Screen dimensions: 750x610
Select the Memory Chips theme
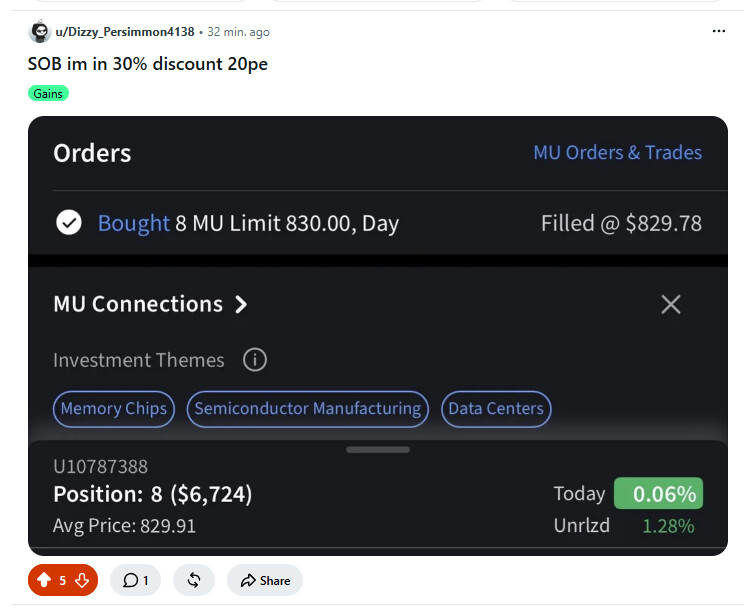(114, 409)
